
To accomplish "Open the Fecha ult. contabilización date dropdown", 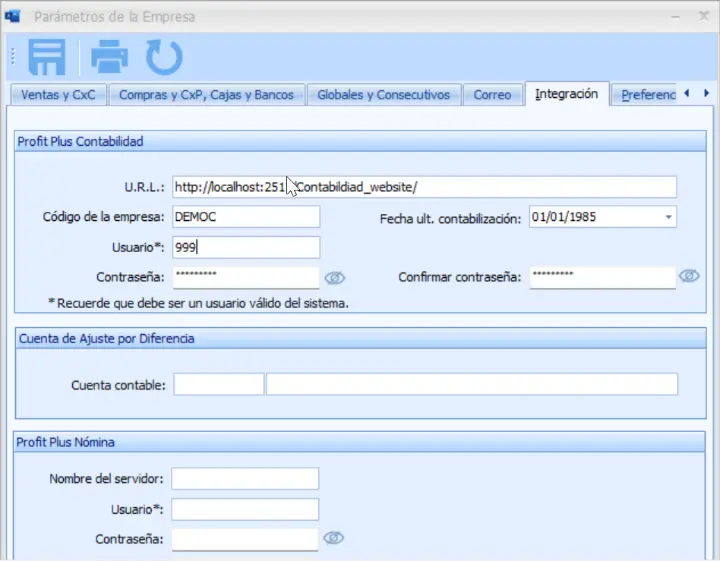I will (667, 217).
